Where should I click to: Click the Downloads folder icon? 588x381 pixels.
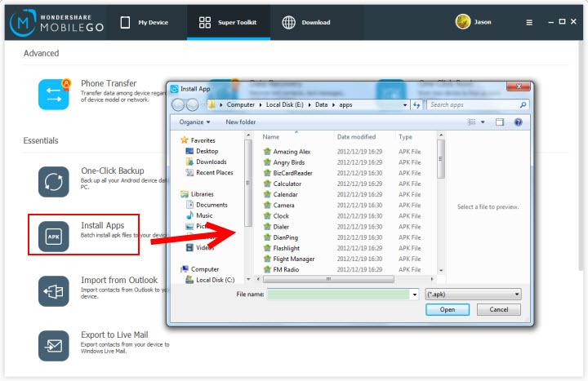click(189, 162)
